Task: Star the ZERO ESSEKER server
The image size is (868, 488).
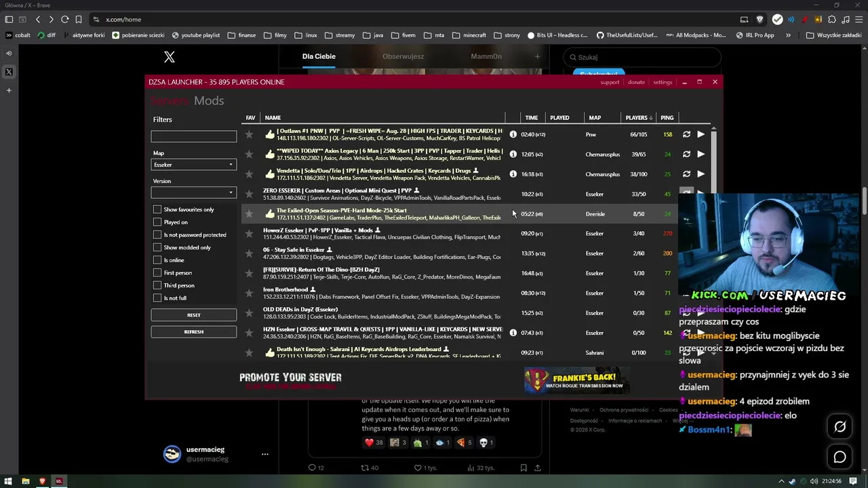Action: coord(250,194)
